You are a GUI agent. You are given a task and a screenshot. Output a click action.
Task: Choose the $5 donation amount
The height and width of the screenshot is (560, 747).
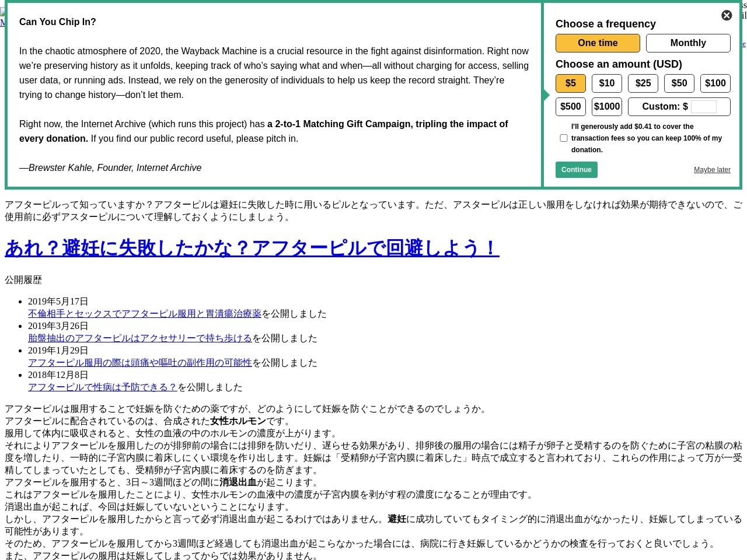coord(571,83)
